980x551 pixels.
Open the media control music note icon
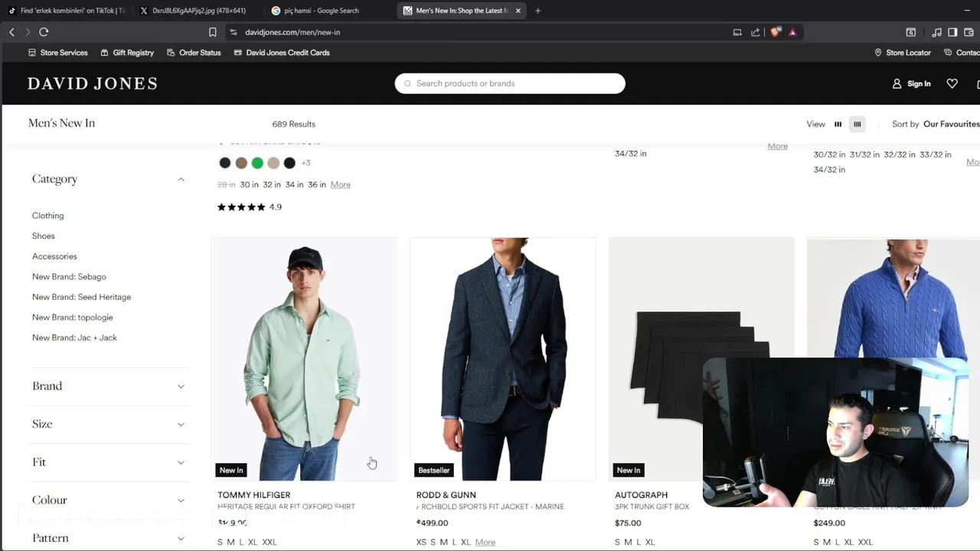[x=936, y=32]
